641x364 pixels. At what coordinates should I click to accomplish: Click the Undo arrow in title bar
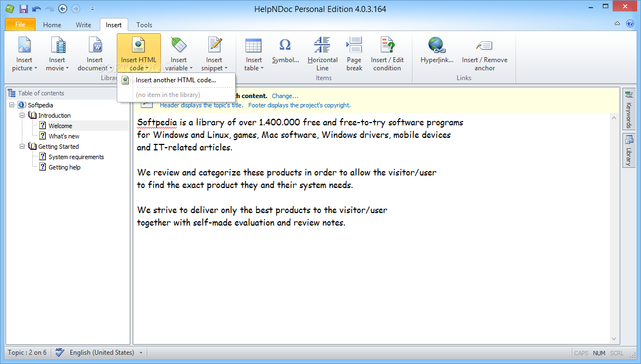[37, 9]
